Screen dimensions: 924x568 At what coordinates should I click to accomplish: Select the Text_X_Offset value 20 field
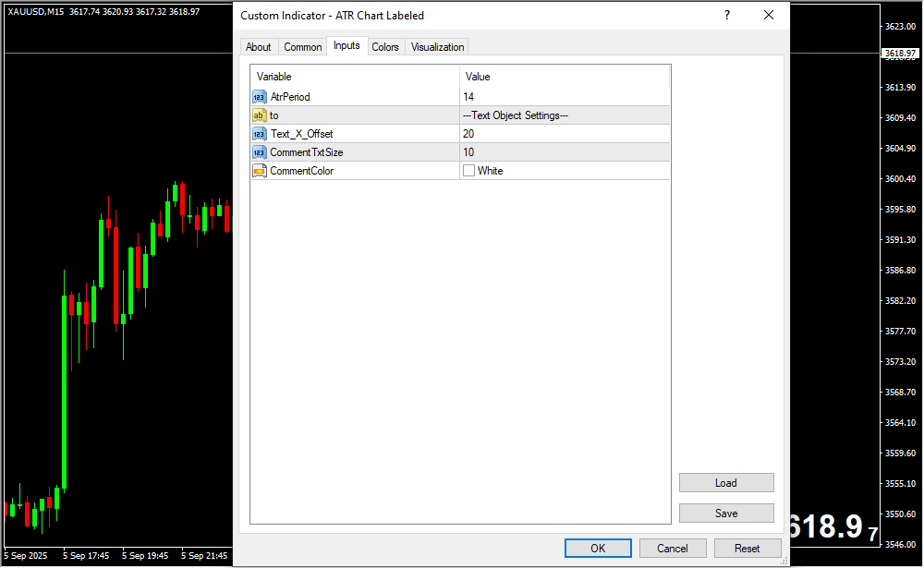click(564, 134)
